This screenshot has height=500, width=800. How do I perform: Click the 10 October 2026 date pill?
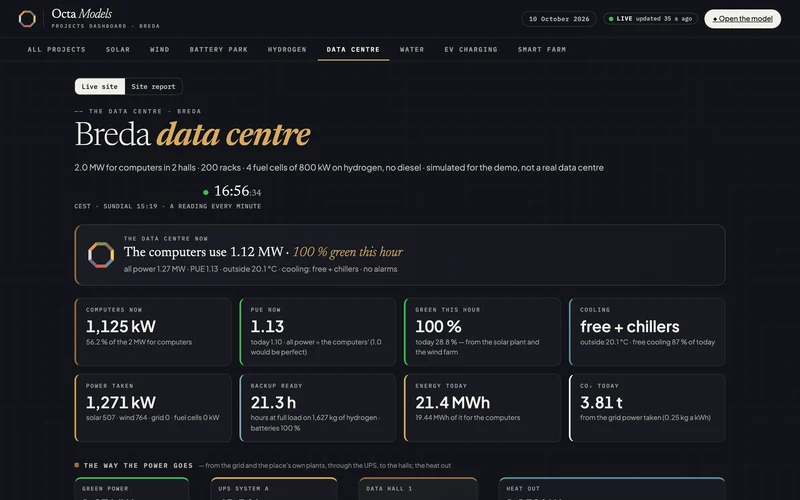coord(559,19)
